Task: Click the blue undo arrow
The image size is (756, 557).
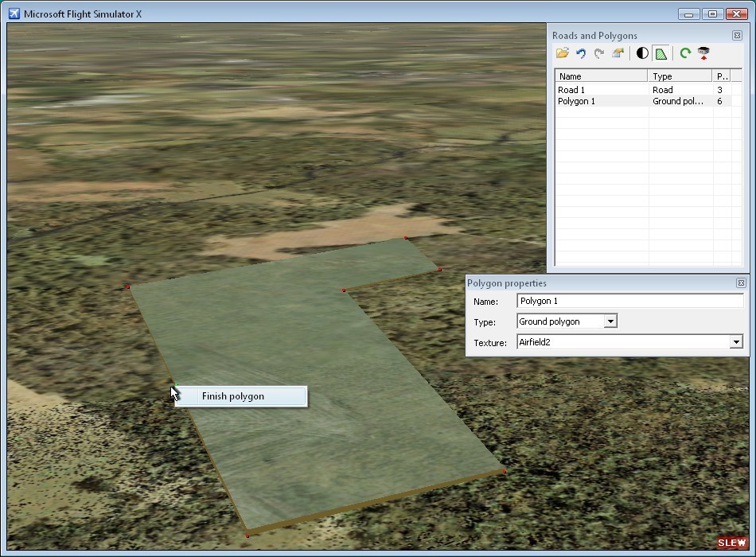Action: [581, 53]
